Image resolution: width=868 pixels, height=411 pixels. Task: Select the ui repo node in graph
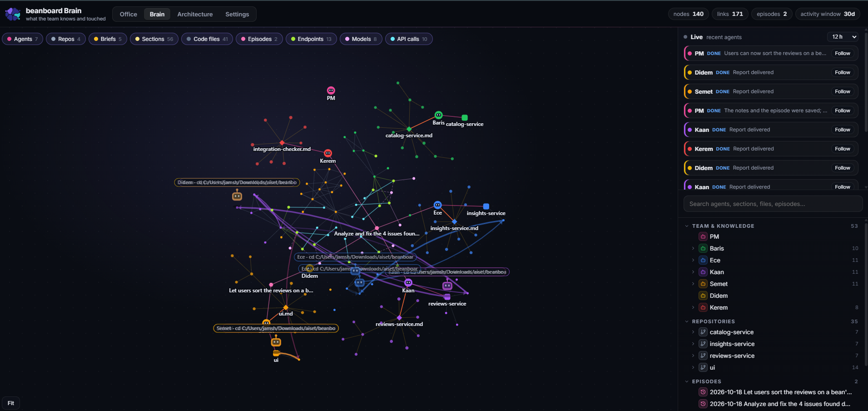(x=276, y=353)
